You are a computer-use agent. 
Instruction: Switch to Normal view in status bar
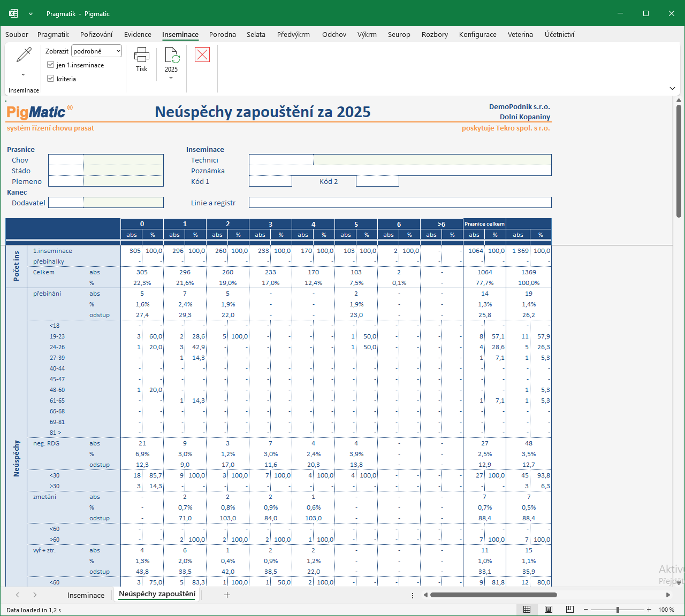click(x=527, y=610)
